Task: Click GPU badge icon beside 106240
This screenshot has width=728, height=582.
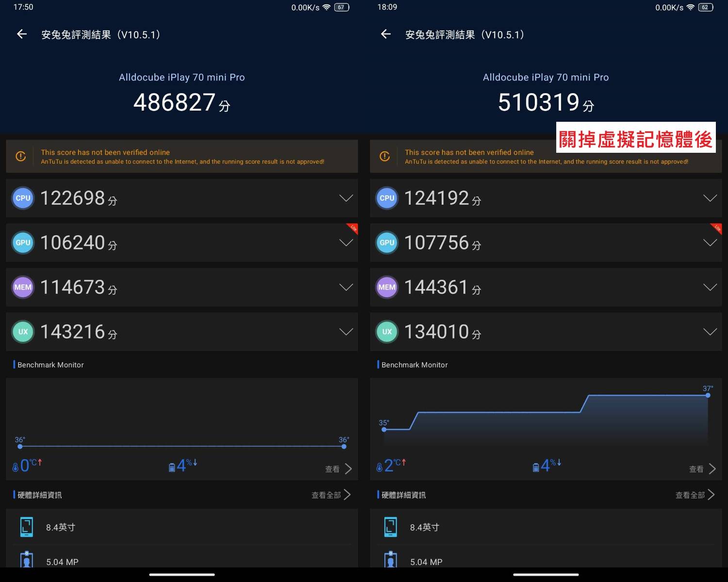Action: 23,242
